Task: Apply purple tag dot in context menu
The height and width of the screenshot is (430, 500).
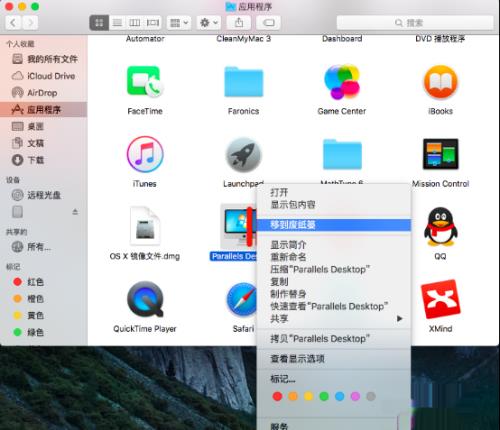Action: point(355,396)
